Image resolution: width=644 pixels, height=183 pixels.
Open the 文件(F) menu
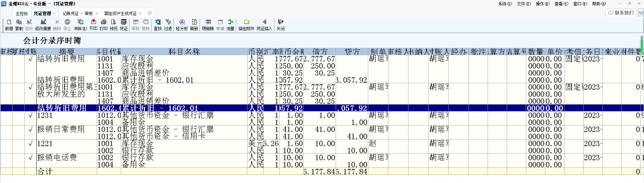(x=524, y=4)
